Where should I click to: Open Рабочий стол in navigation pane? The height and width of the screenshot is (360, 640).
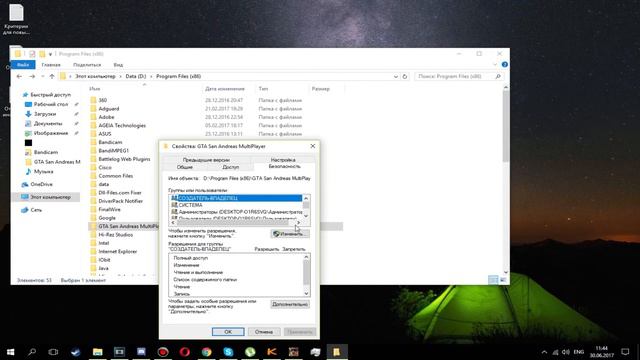tap(51, 104)
